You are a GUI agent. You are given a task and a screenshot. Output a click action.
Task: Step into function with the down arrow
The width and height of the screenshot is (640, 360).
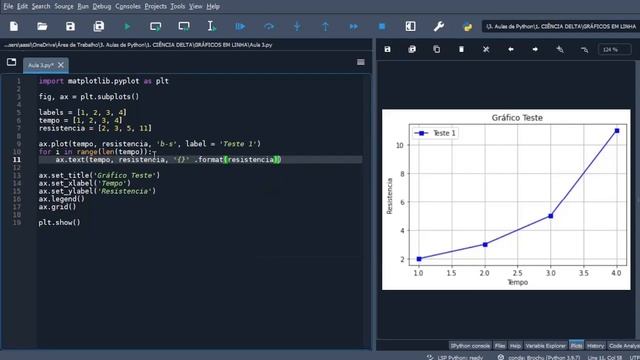coord(297,27)
